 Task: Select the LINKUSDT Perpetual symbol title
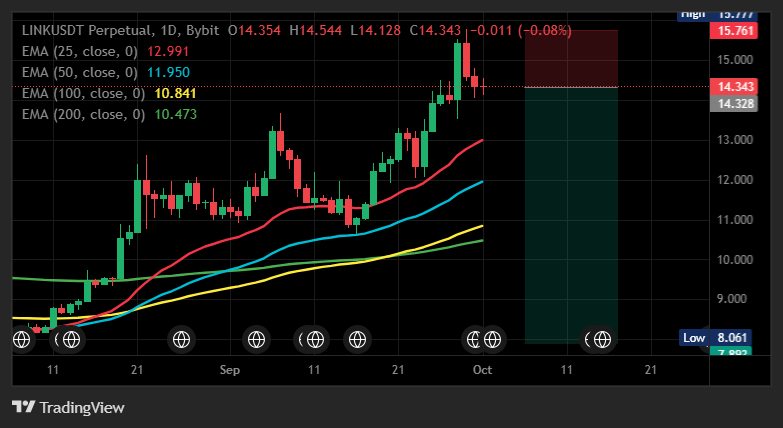pyautogui.click(x=86, y=30)
